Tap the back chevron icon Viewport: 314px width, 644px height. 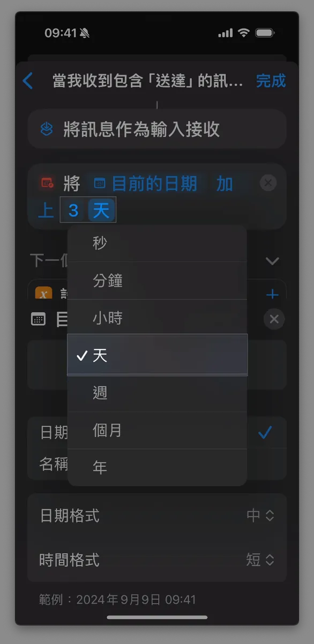[x=28, y=81]
